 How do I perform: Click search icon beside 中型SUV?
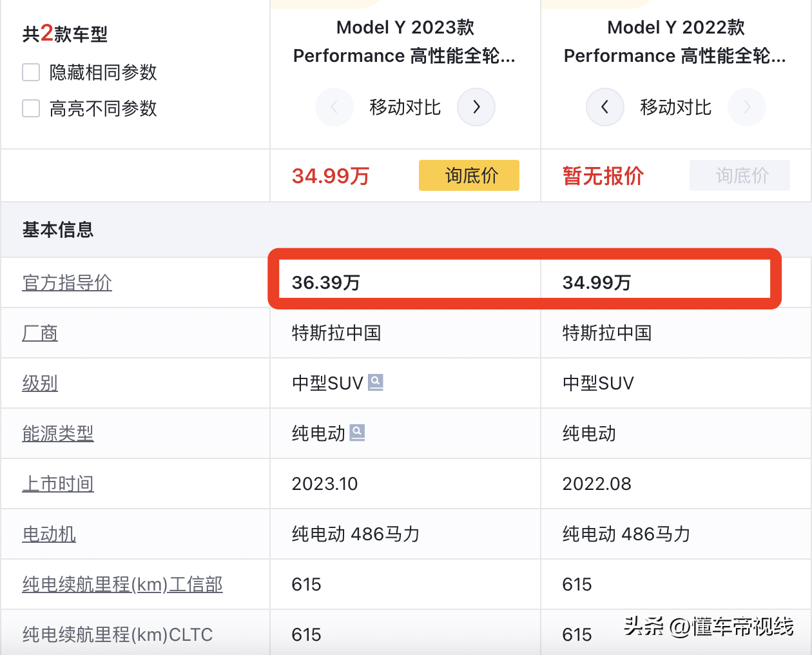[x=376, y=382]
